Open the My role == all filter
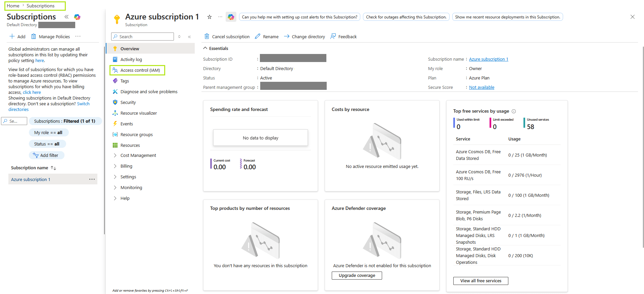This screenshot has width=644, height=294. [x=48, y=132]
